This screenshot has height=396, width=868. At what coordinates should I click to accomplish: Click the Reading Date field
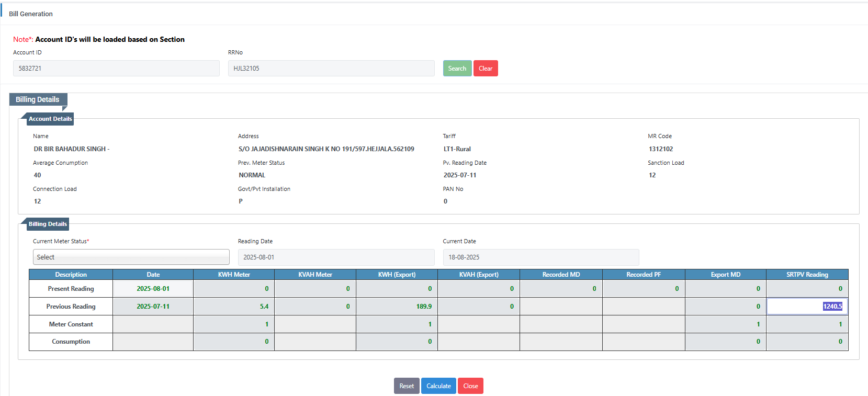click(x=336, y=257)
